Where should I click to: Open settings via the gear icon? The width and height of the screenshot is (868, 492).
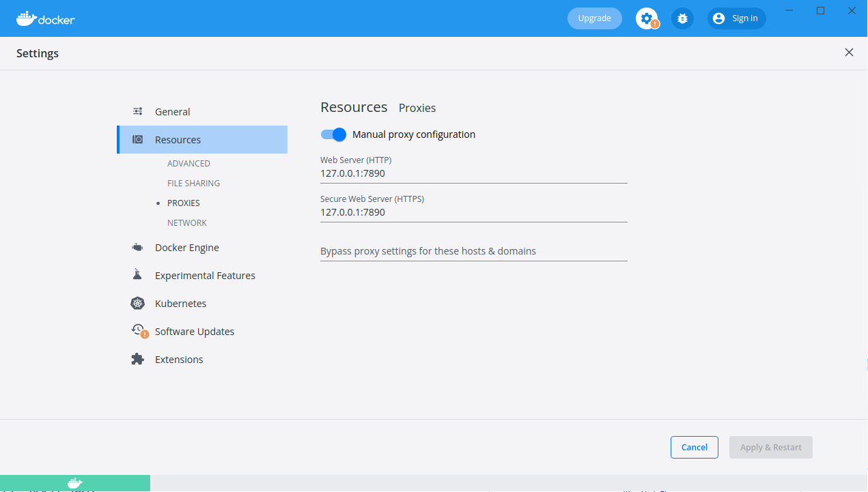pyautogui.click(x=647, y=18)
